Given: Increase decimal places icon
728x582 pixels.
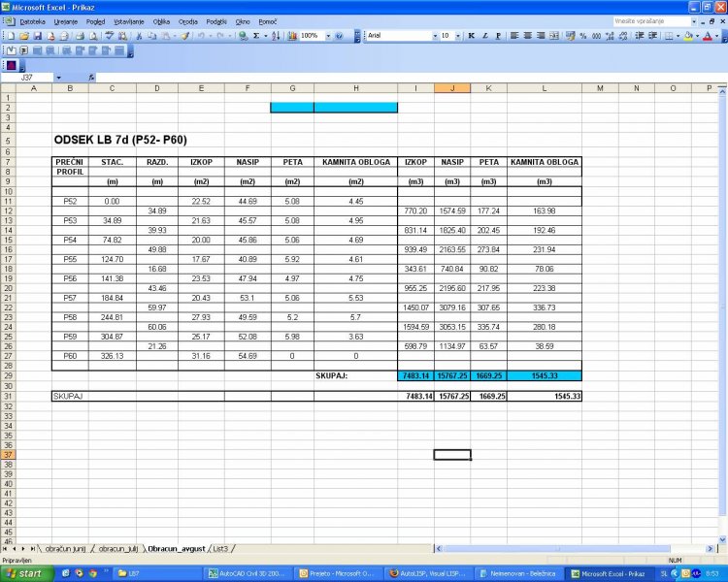Looking at the screenshot, I should pos(611,36).
